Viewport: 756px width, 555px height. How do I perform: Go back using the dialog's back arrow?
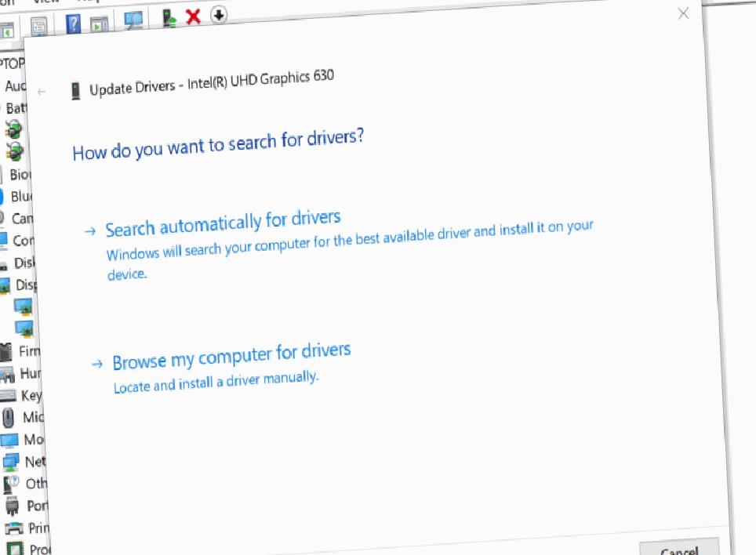coord(42,92)
